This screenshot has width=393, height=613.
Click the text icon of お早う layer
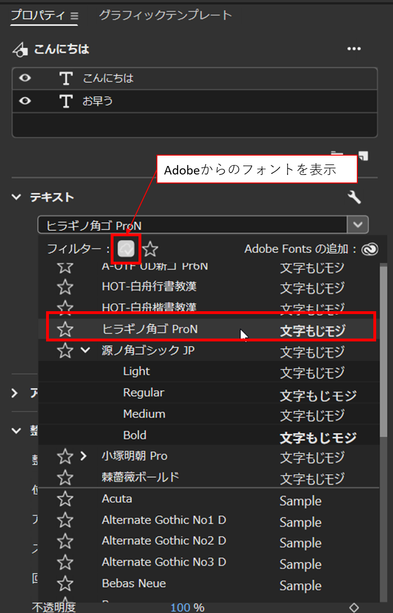pos(66,101)
